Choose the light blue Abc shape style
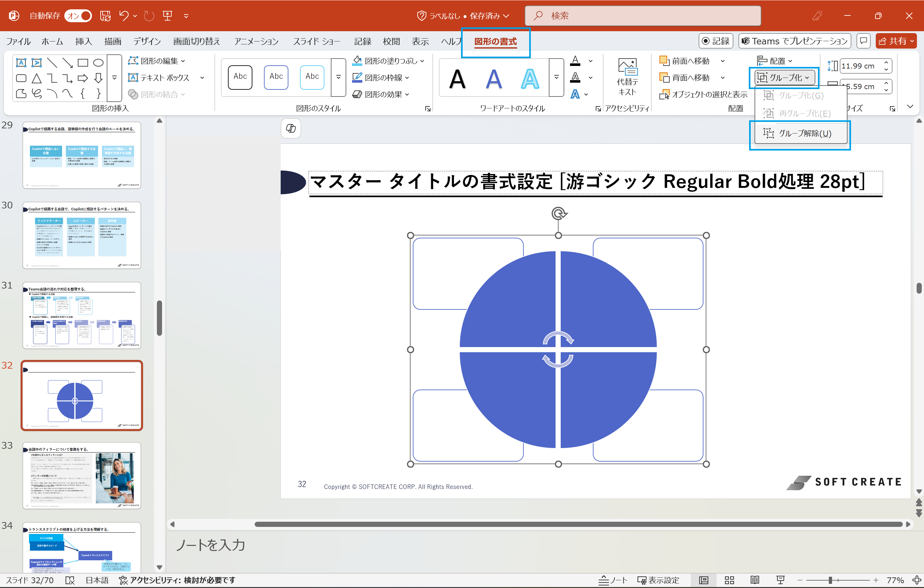Image resolution: width=924 pixels, height=588 pixels. pyautogui.click(x=312, y=77)
